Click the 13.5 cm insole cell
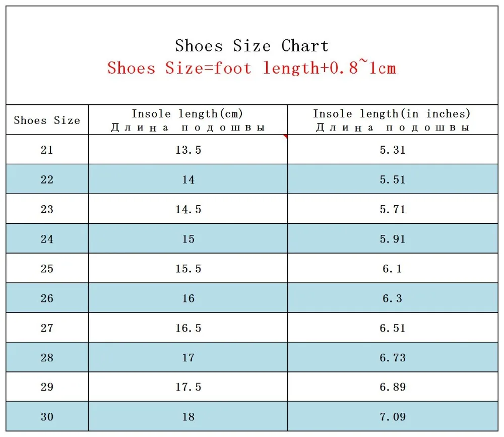 [x=188, y=150]
